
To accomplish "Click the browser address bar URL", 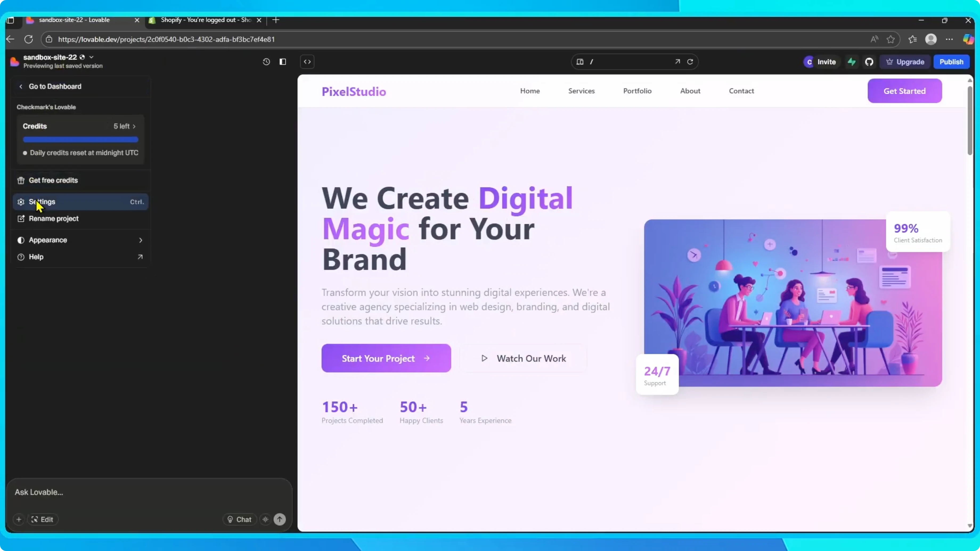I will tap(166, 40).
